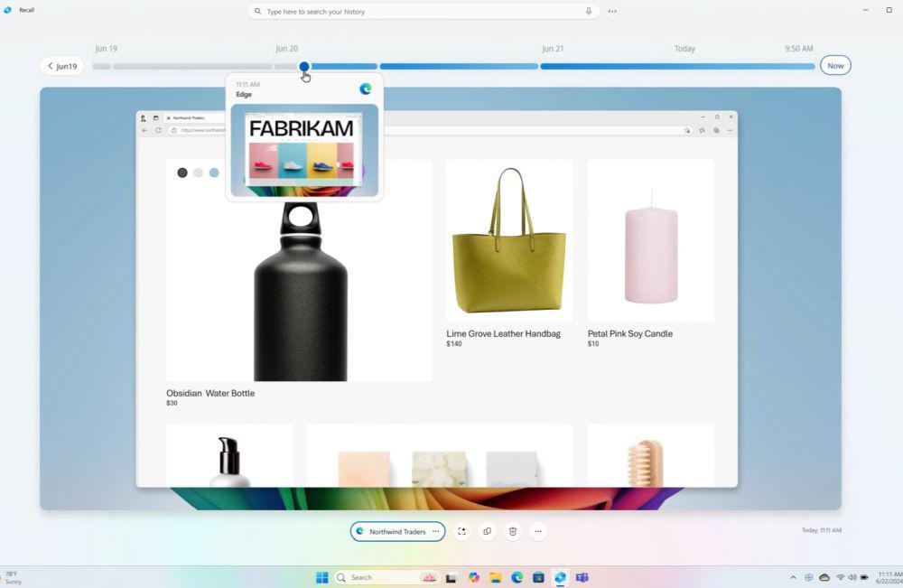This screenshot has width=903, height=588.
Task: Open Microsoft Store from the taskbar
Action: point(538,577)
